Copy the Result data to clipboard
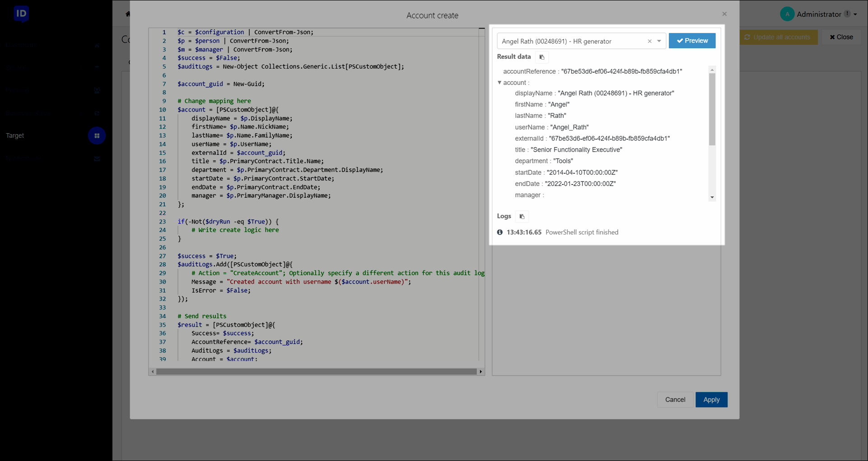Image resolution: width=868 pixels, height=461 pixels. [x=542, y=57]
